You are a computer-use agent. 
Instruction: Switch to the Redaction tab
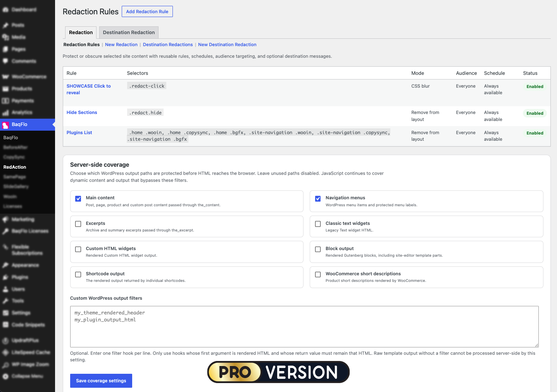coord(81,33)
